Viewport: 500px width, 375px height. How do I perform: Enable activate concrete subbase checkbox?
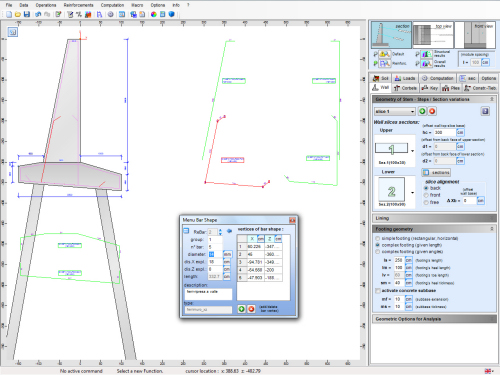[x=378, y=291]
